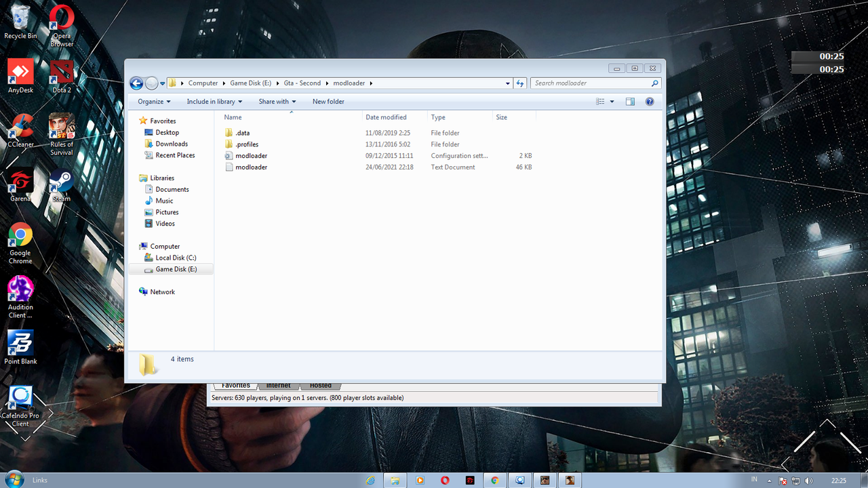Sort by Type column header
The width and height of the screenshot is (868, 488).
click(x=460, y=117)
